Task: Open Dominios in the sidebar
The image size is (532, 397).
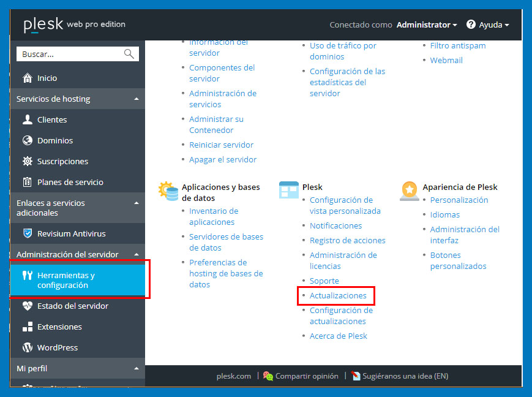Action: point(78,140)
